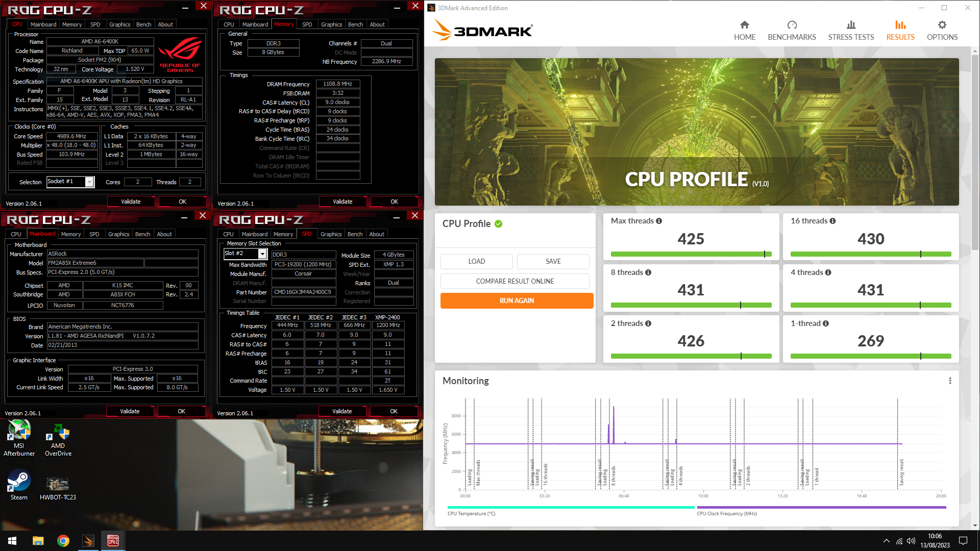Click the part number CMD16GX3M4A2400C9

point(303,292)
